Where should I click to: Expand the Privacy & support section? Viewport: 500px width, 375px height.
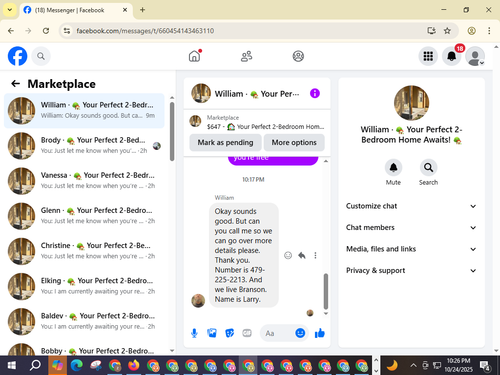(411, 270)
